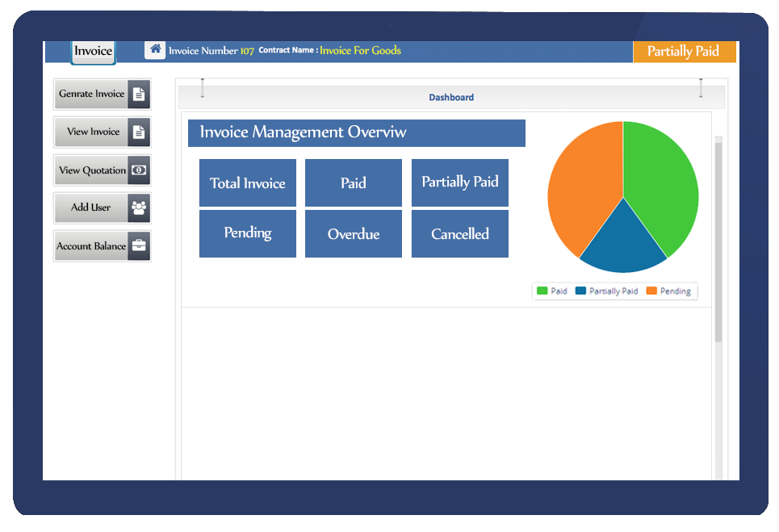Open the Invoice tab in header

click(x=93, y=51)
